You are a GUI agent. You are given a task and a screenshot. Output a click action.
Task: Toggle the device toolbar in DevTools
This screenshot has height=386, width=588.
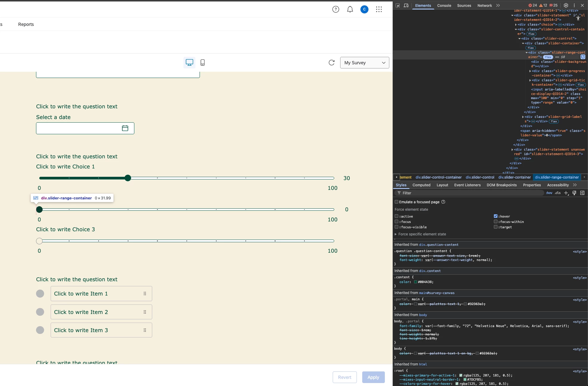pyautogui.click(x=406, y=5)
